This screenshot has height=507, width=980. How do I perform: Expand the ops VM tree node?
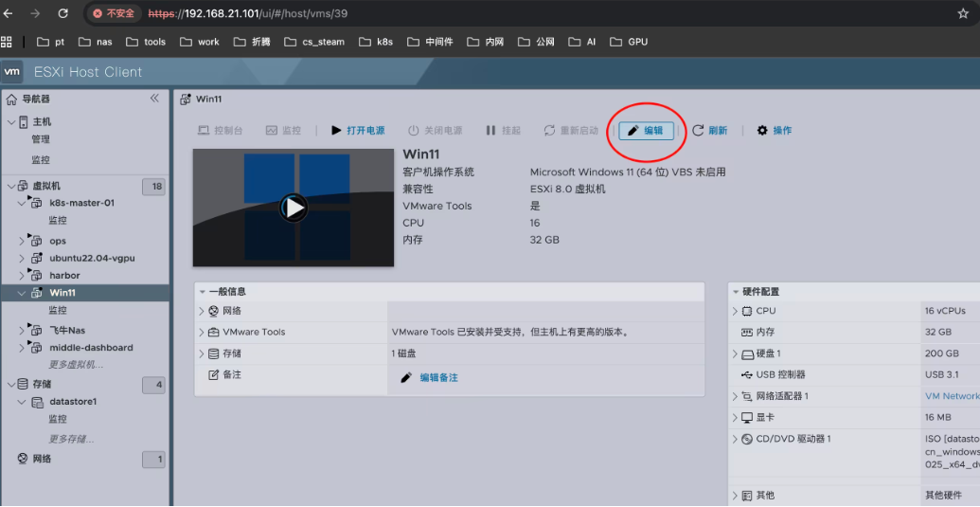point(22,241)
